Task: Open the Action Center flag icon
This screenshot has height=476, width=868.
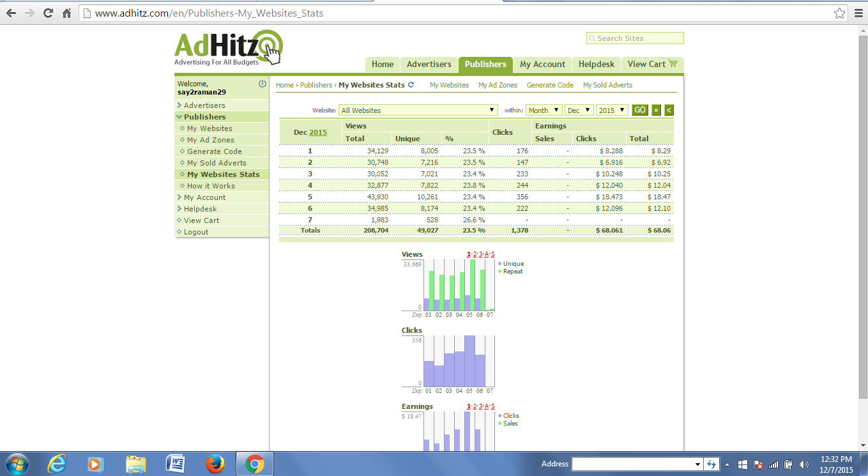Action: (758, 464)
